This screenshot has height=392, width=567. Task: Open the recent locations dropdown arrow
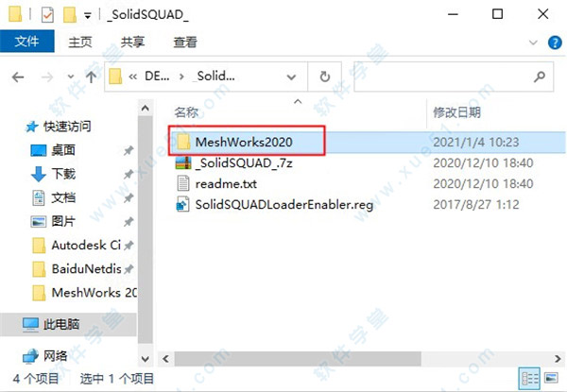71,77
